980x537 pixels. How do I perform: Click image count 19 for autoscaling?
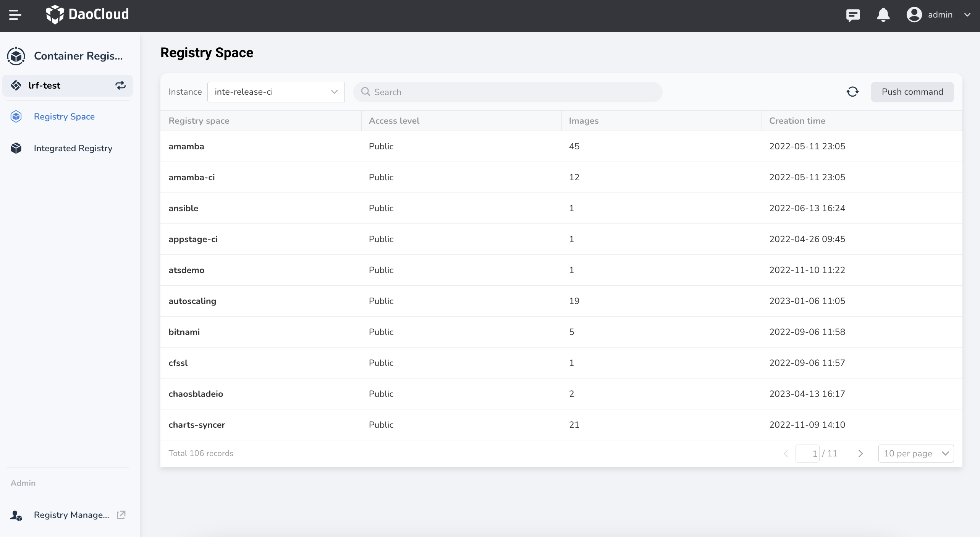pos(574,301)
